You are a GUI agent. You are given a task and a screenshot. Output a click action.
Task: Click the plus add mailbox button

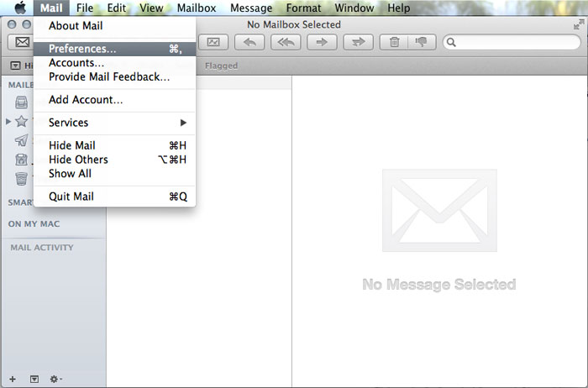13,379
